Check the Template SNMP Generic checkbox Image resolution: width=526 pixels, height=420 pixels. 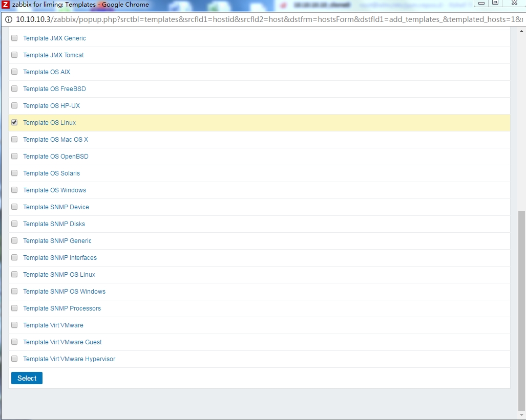point(14,240)
